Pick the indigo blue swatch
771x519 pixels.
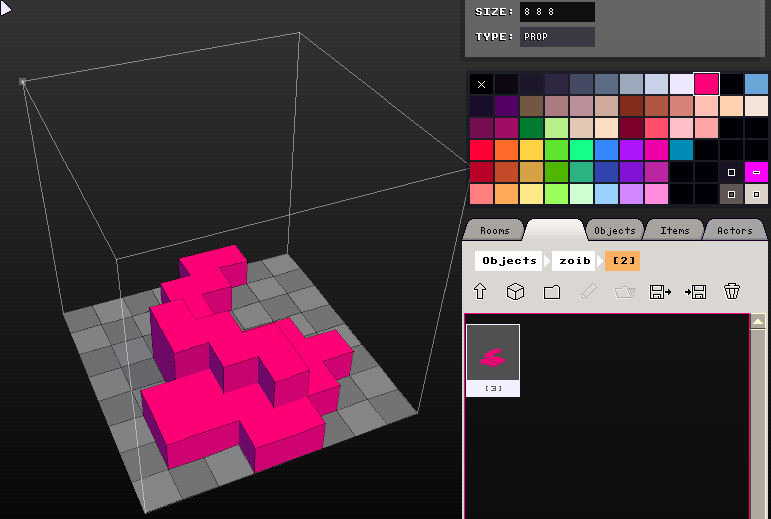click(x=606, y=172)
